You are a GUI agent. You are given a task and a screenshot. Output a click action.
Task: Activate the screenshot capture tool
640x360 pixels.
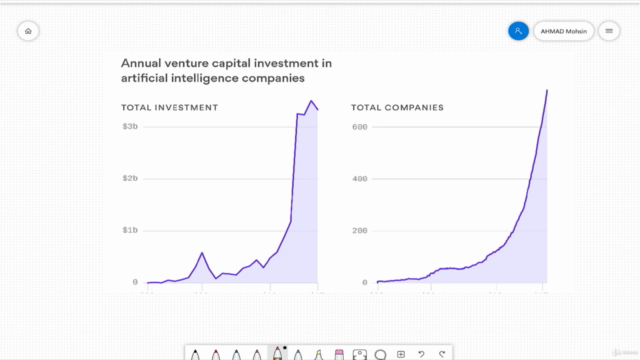pos(360,354)
